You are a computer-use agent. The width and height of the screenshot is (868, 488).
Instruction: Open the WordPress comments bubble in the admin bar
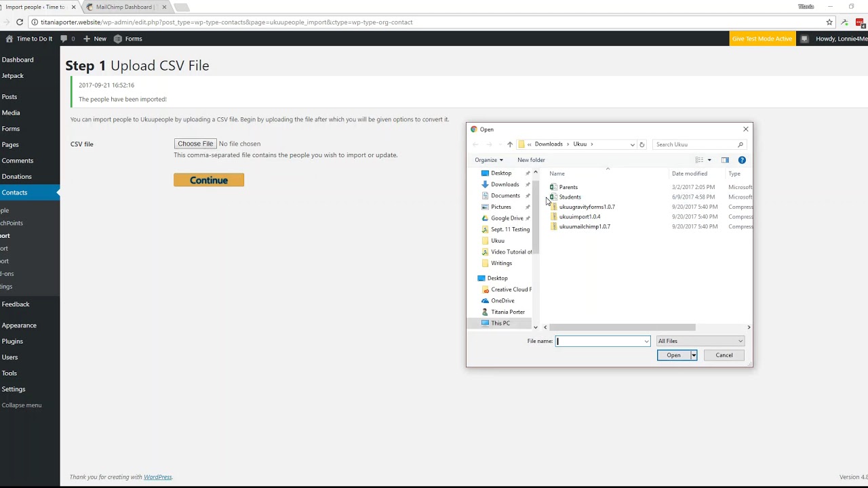(68, 39)
